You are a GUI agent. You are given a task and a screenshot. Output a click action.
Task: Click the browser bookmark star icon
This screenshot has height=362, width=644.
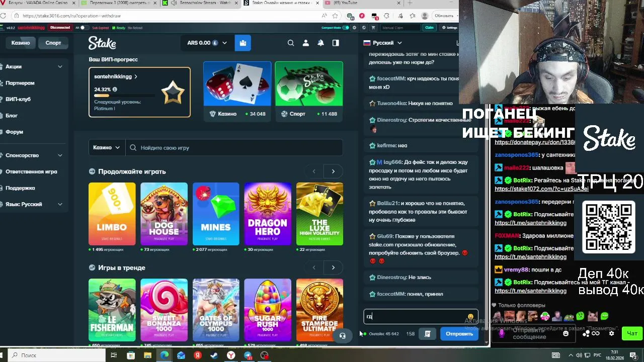coord(335,16)
